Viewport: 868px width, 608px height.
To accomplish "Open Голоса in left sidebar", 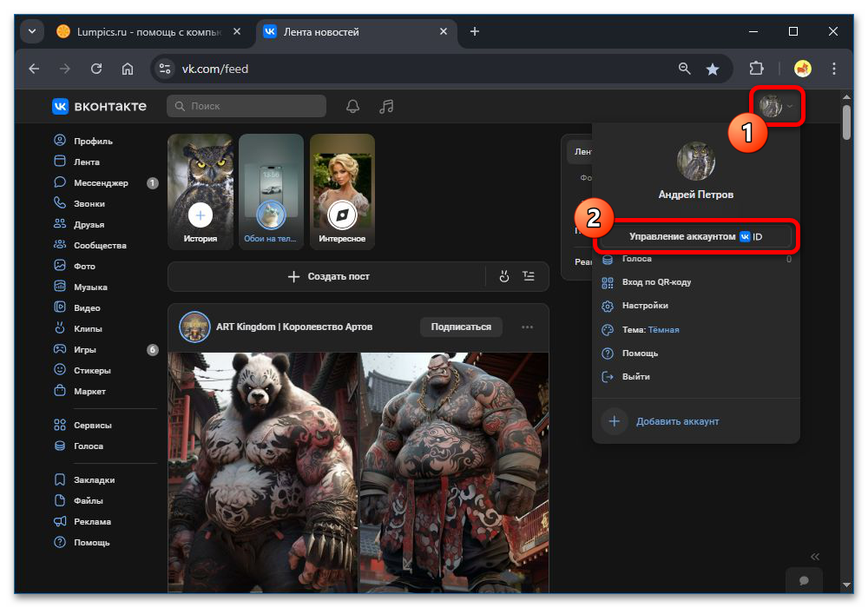I will (79, 446).
